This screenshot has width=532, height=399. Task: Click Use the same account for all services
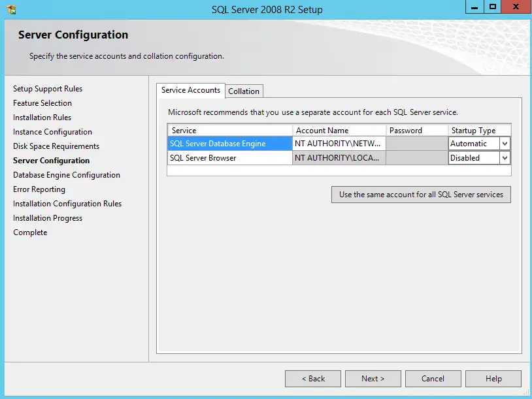(421, 195)
